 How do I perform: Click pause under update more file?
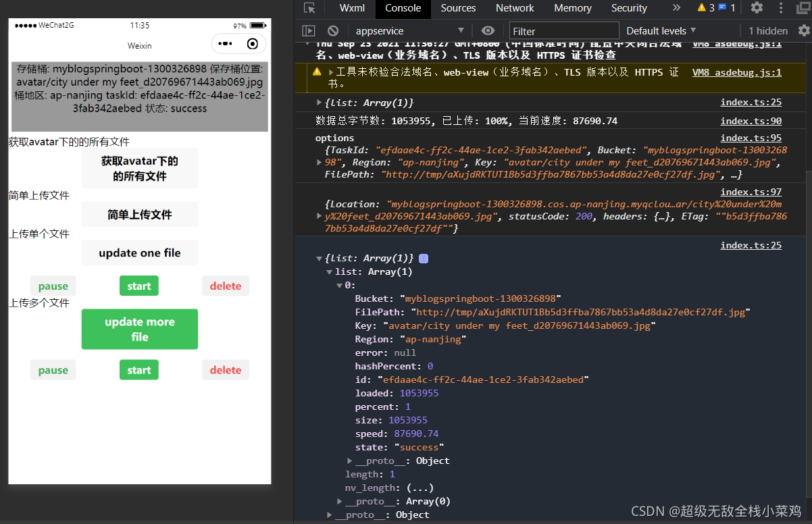(x=53, y=370)
